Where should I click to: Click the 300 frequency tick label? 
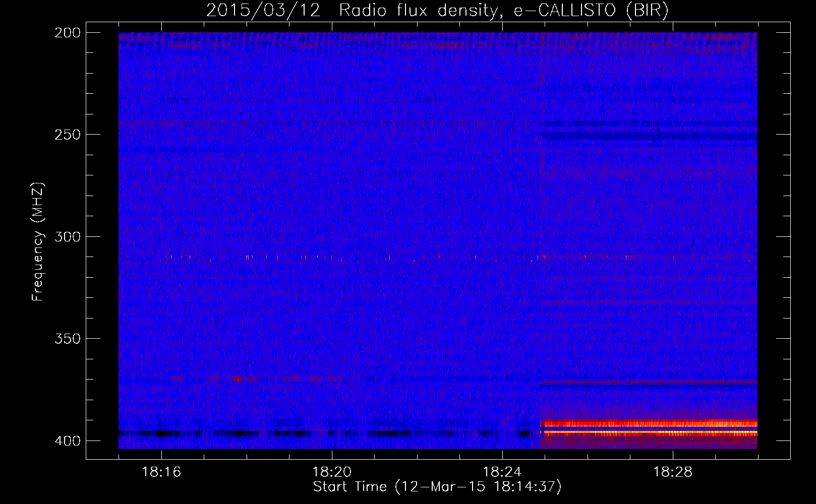click(x=67, y=236)
